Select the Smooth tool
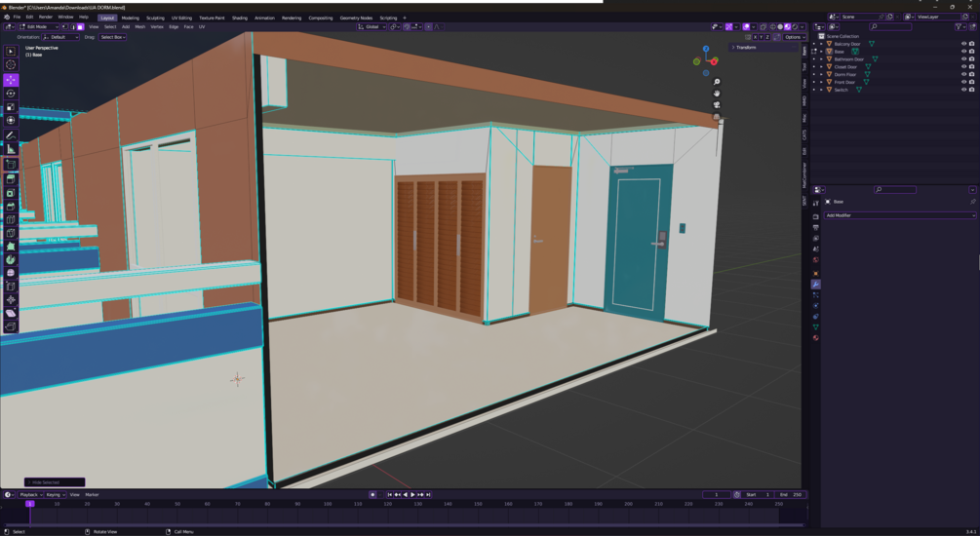The height and width of the screenshot is (536, 980). tap(11, 273)
